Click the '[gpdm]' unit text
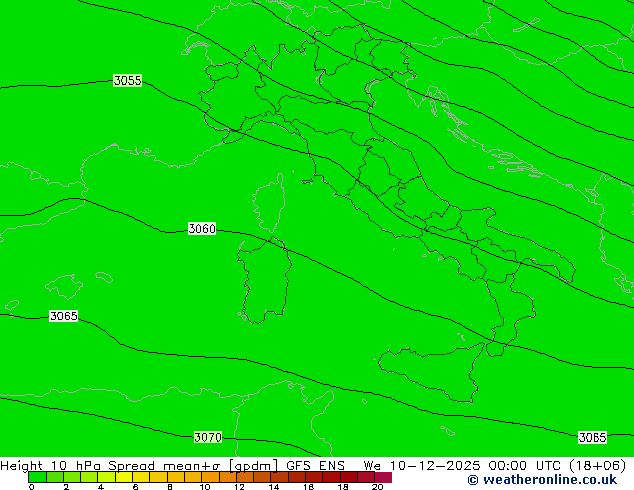Viewport: 634px width, 490px height. pyautogui.click(x=253, y=466)
